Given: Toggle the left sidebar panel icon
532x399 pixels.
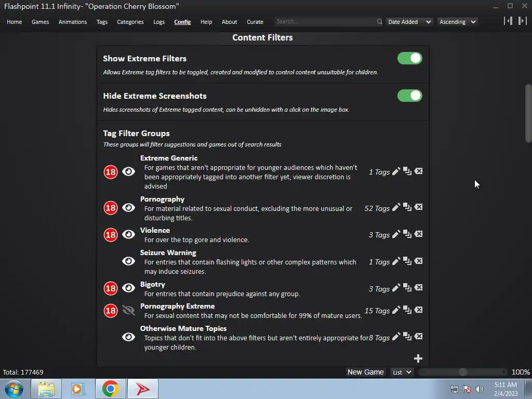Looking at the screenshot, I should [508, 21].
